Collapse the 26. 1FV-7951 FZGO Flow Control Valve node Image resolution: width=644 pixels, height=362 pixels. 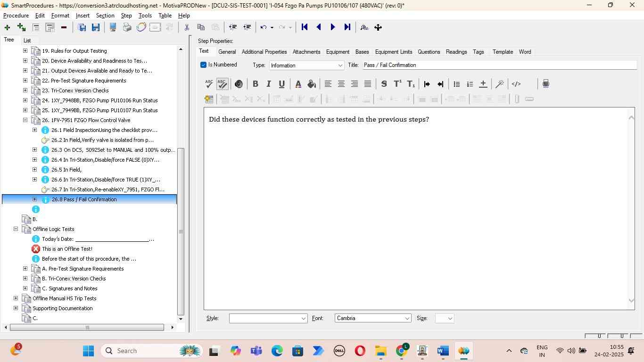coord(25,120)
